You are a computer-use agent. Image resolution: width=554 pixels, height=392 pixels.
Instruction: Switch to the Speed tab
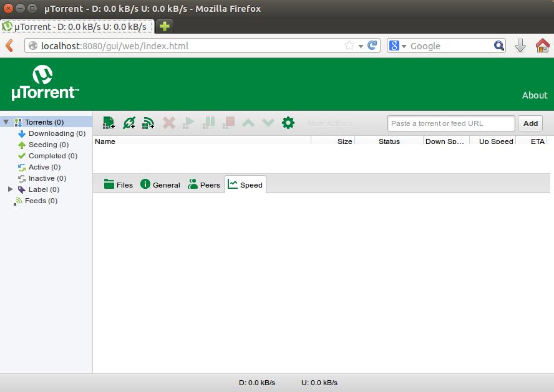[245, 184]
